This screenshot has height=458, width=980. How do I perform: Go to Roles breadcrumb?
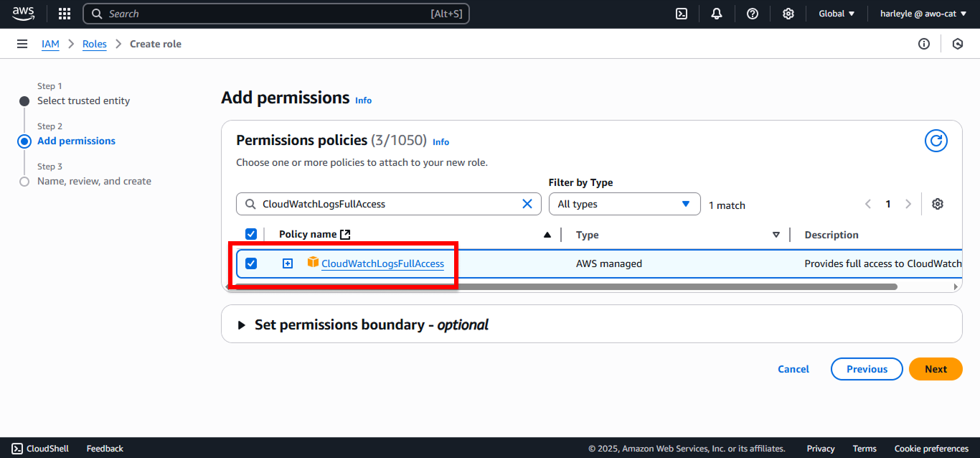(x=94, y=44)
